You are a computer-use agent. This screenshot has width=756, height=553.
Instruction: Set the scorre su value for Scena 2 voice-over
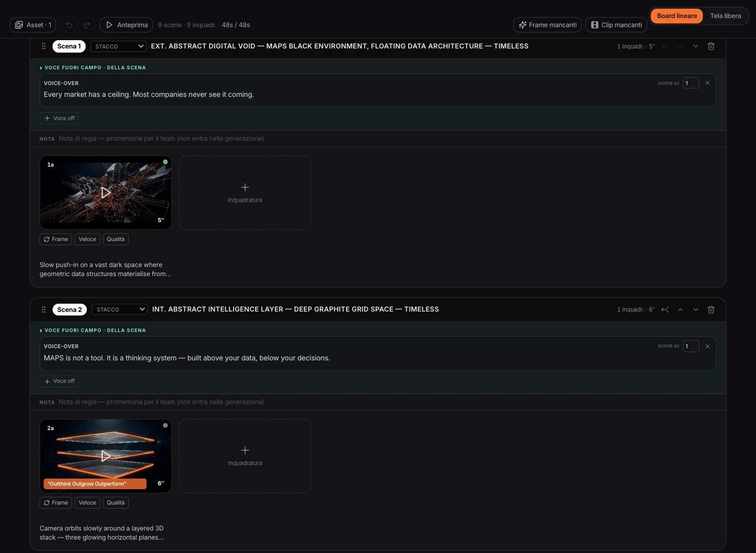[x=691, y=346]
